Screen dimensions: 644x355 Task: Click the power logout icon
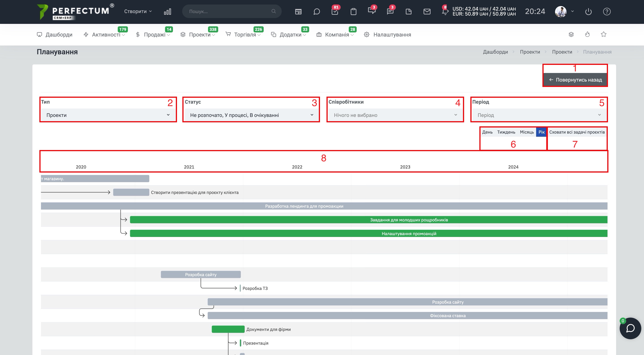[x=589, y=11]
